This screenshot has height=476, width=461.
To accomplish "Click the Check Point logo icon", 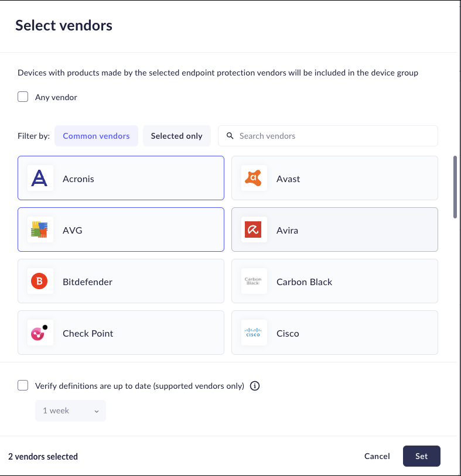I will (40, 333).
